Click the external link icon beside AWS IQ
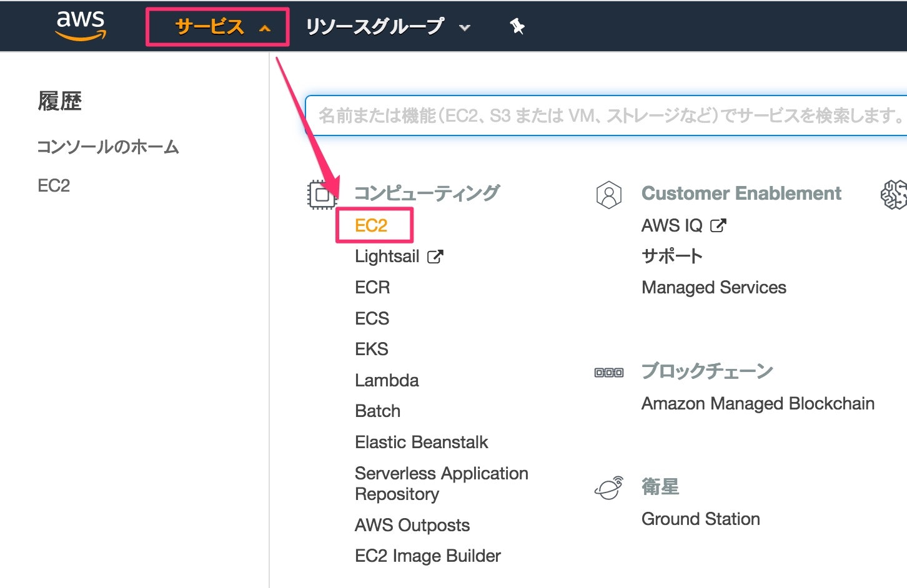The image size is (907, 588). 718,225
